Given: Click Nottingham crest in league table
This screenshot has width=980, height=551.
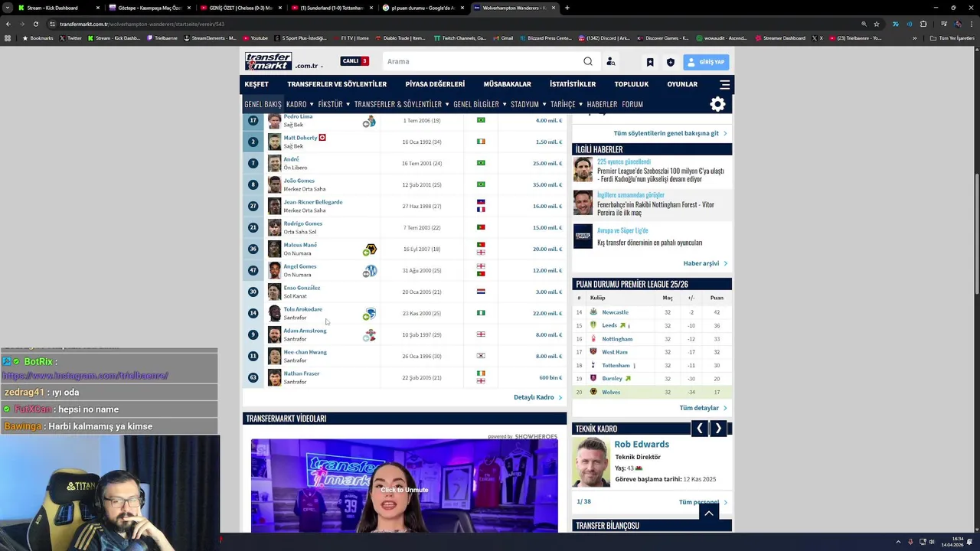Looking at the screenshot, I should pos(593,339).
